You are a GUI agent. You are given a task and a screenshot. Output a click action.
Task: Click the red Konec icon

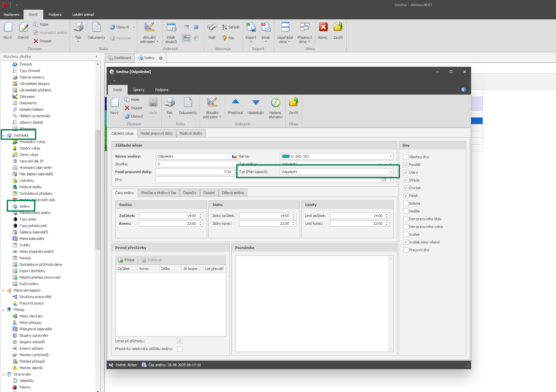pyautogui.click(x=323, y=27)
